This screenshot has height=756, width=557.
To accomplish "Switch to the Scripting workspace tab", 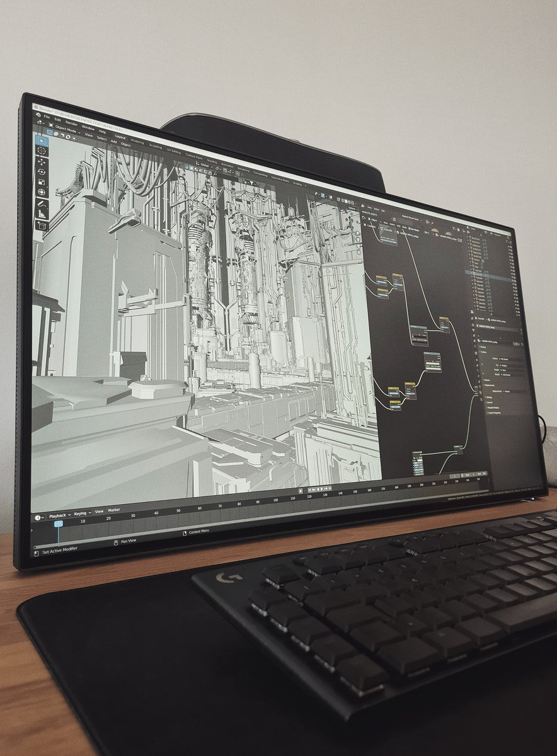I will pyautogui.click(x=297, y=183).
